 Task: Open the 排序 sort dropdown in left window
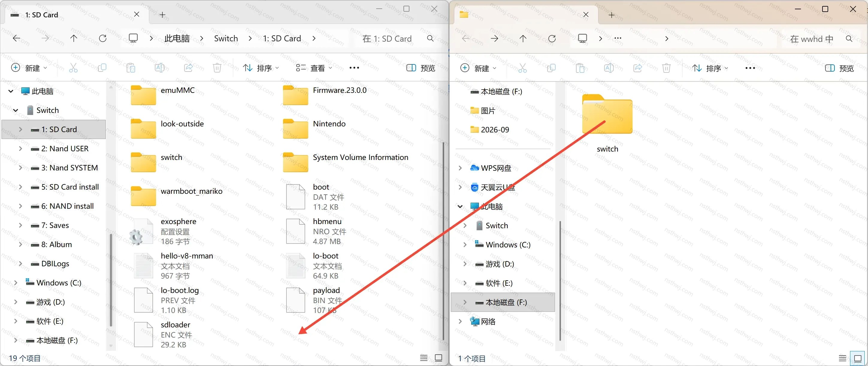point(261,68)
